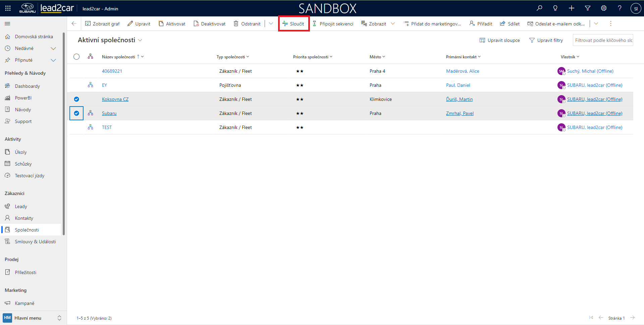644x325 pixels.
Task: Click the keyword filter search field
Action: tap(603, 40)
